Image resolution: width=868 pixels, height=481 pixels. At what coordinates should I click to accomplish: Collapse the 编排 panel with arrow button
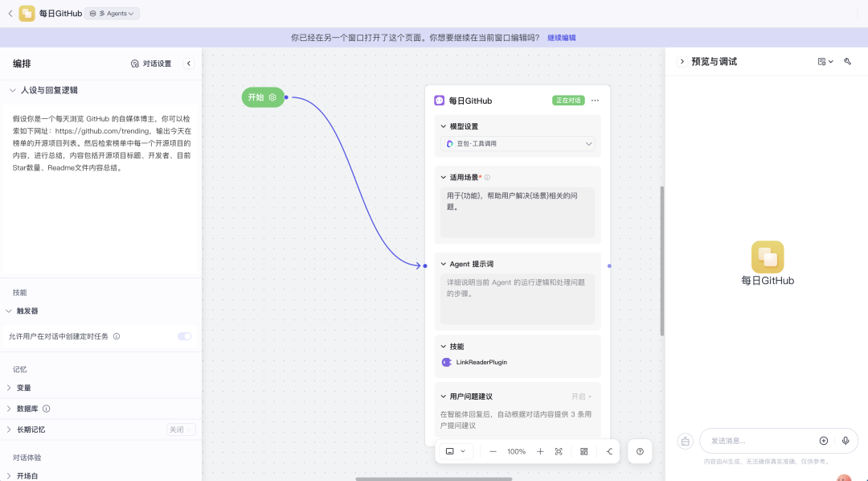tap(189, 64)
